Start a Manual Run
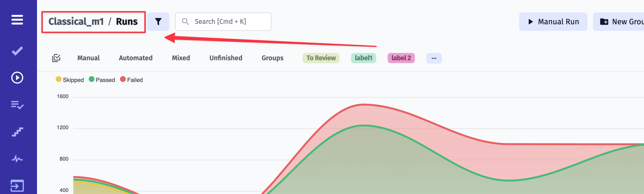The height and width of the screenshot is (194, 644). 553,22
